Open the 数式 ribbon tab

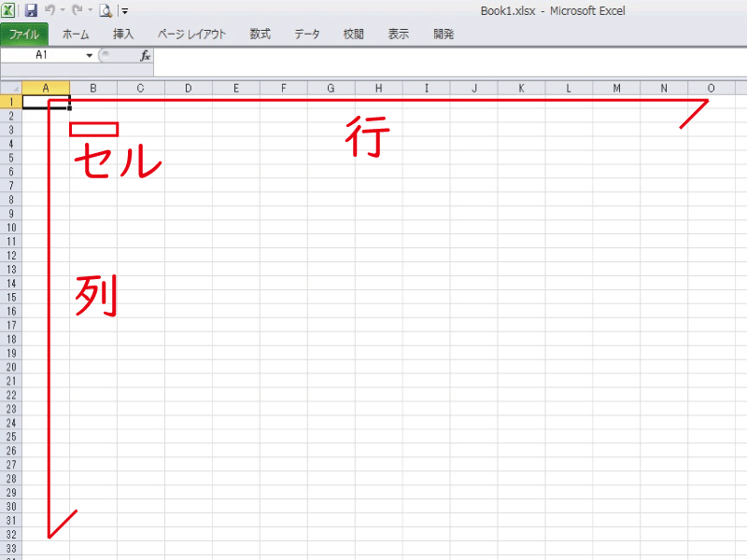pyautogui.click(x=260, y=35)
